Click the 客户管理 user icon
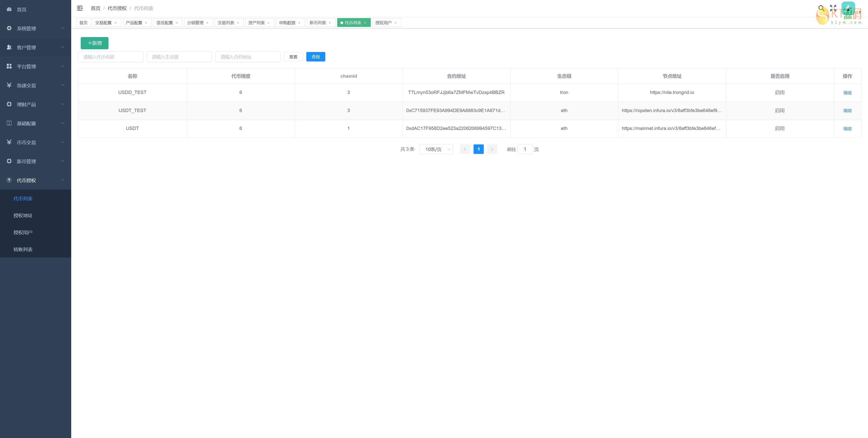This screenshot has width=868, height=438. tap(9, 47)
